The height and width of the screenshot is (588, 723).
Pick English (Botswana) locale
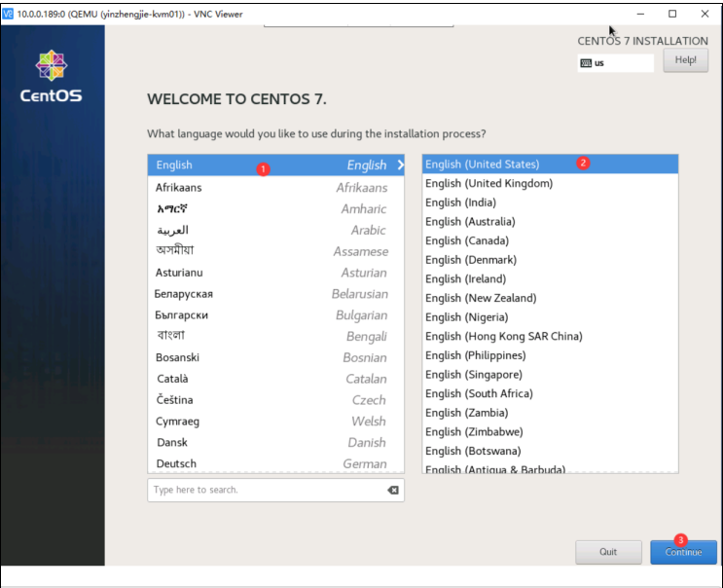550,452
